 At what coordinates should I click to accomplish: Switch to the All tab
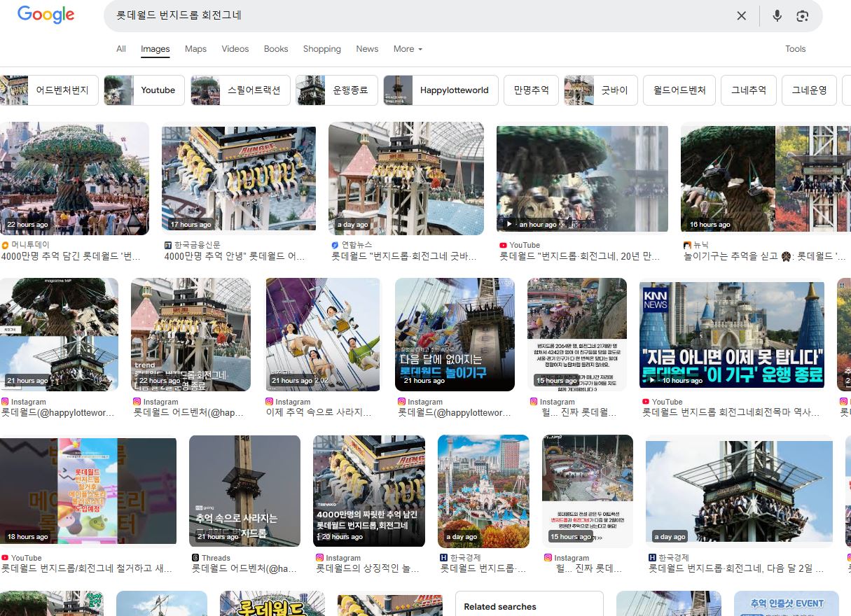point(121,49)
